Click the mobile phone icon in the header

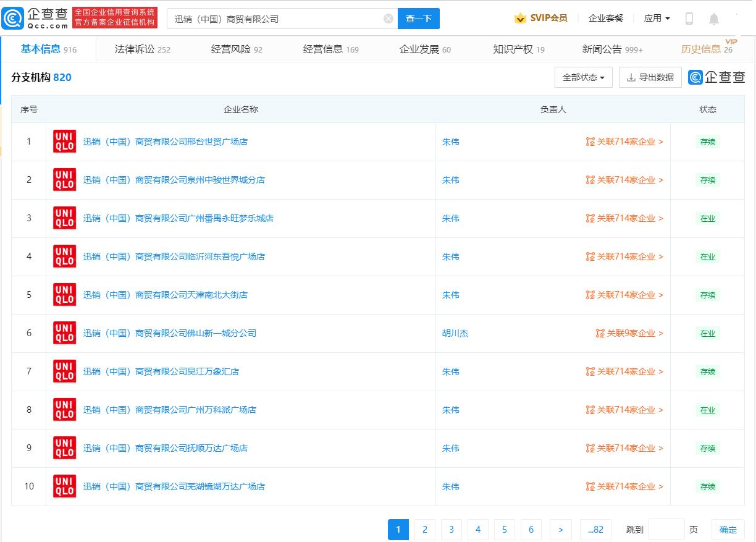(689, 18)
